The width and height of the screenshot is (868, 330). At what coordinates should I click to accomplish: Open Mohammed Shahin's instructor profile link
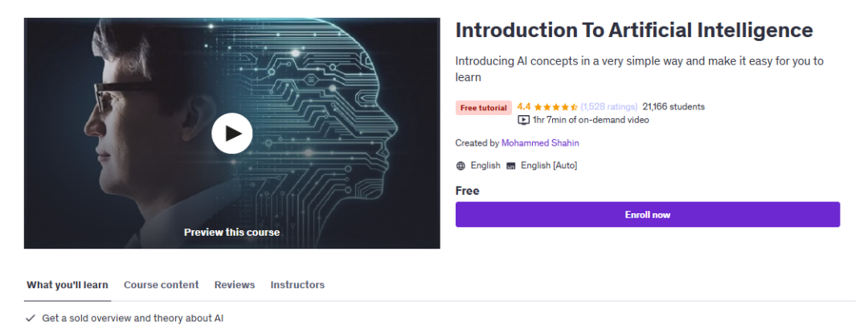(540, 143)
